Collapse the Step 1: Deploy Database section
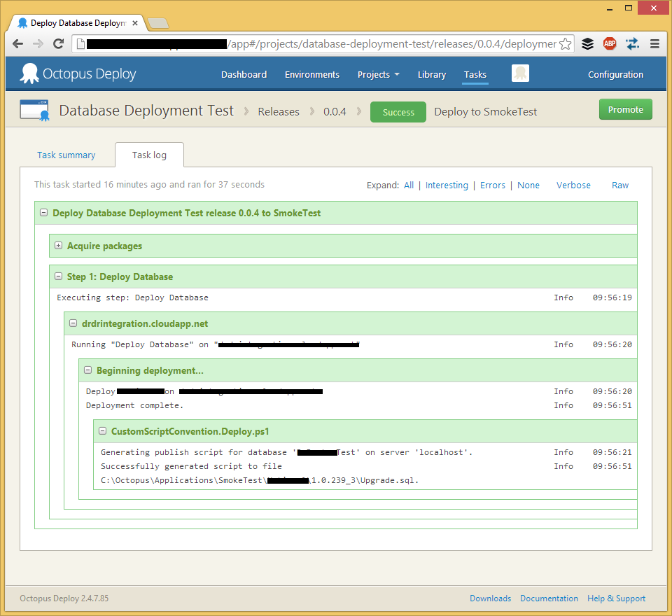Viewport: 672px width, 616px height. (x=58, y=276)
